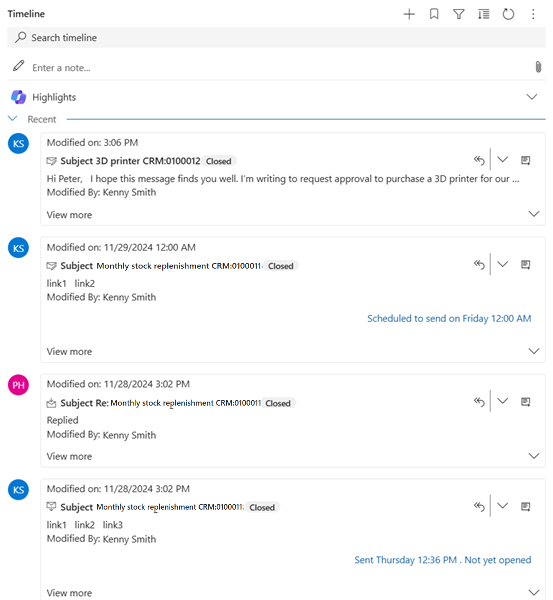This screenshot has height=600, width=553.
Task: Reply all on the Re: Monthly stock email
Action: point(479,401)
